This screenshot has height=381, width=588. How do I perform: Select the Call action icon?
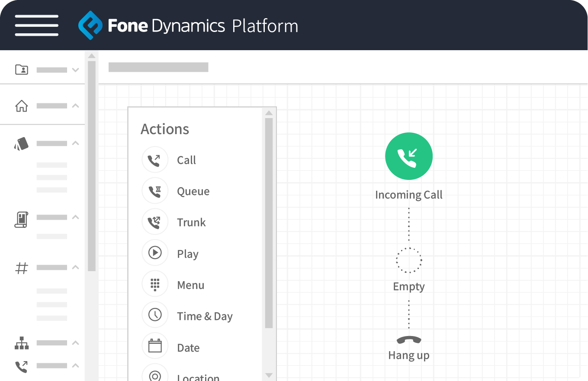point(155,160)
